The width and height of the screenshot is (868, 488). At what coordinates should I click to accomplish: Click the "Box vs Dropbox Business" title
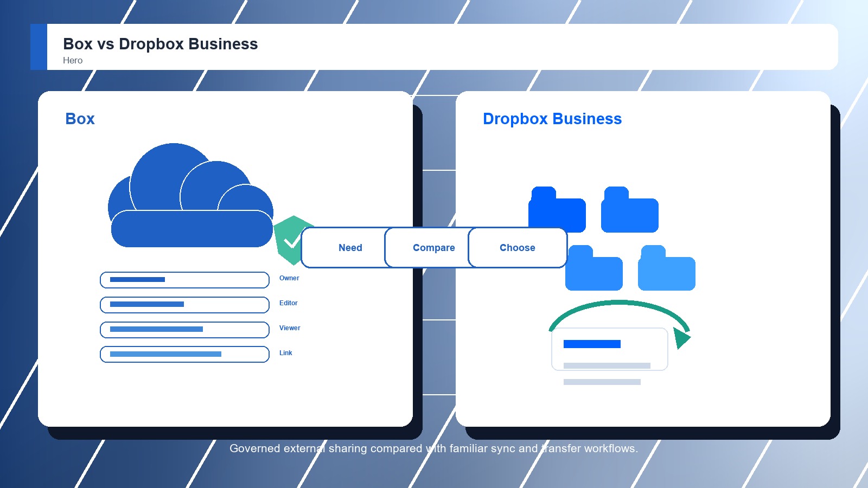(161, 44)
